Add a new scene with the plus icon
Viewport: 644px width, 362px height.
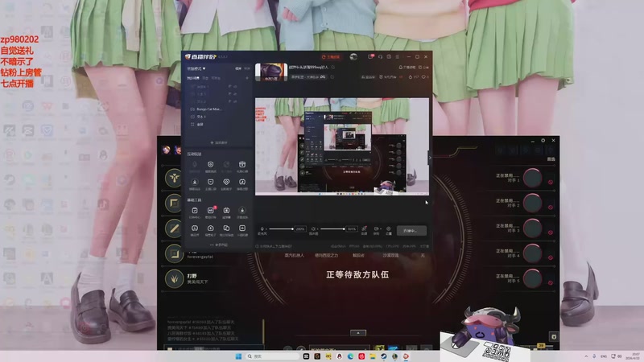[x=247, y=78]
